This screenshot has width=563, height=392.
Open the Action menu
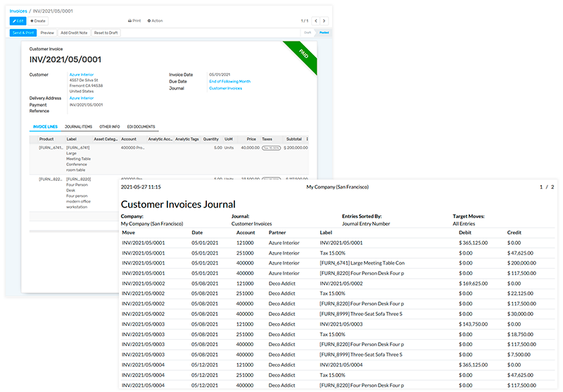(x=155, y=21)
